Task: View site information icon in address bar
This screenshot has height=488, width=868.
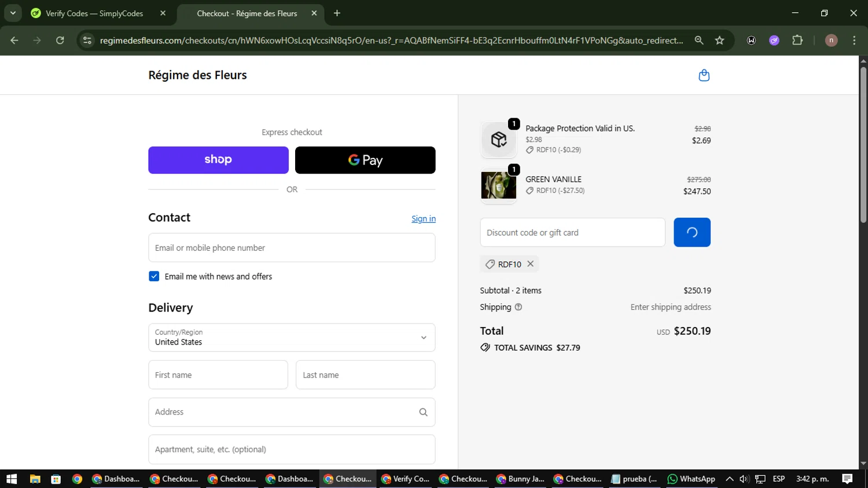Action: (x=87, y=41)
